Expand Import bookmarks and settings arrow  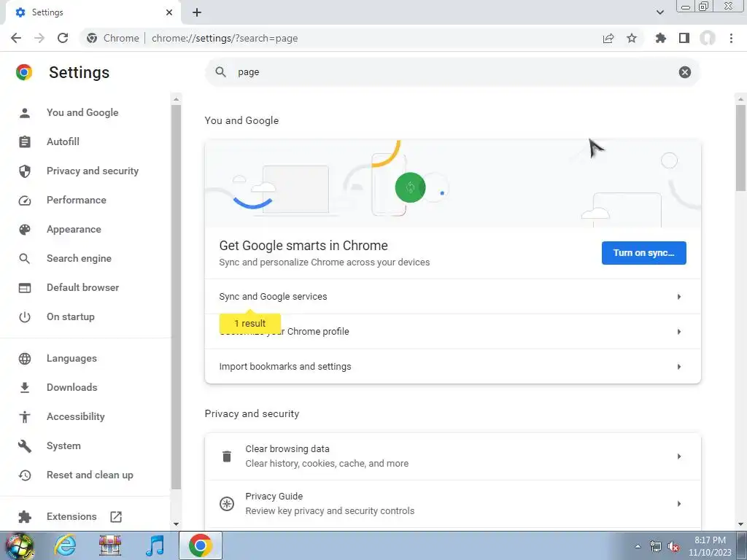click(679, 367)
